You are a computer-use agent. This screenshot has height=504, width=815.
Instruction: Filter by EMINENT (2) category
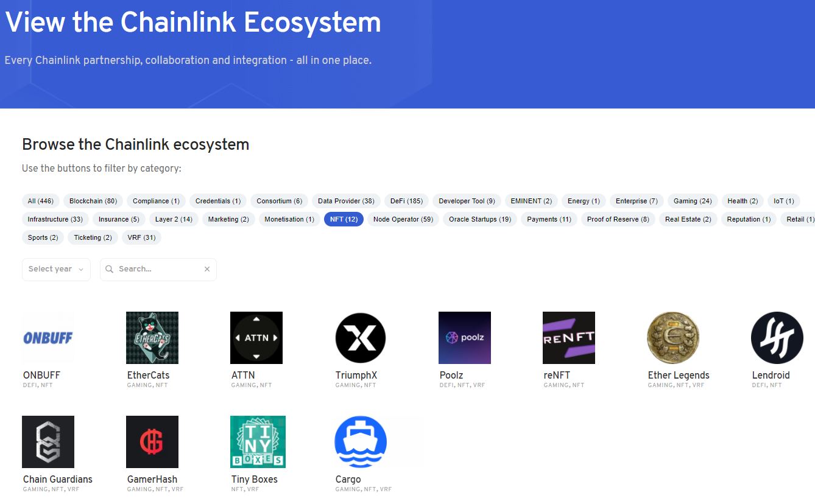click(531, 201)
